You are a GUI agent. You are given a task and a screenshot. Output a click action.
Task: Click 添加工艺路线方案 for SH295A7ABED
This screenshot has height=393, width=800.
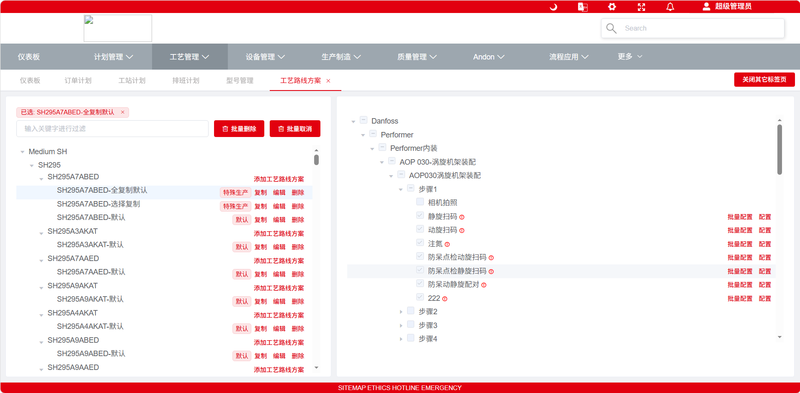pyautogui.click(x=279, y=179)
